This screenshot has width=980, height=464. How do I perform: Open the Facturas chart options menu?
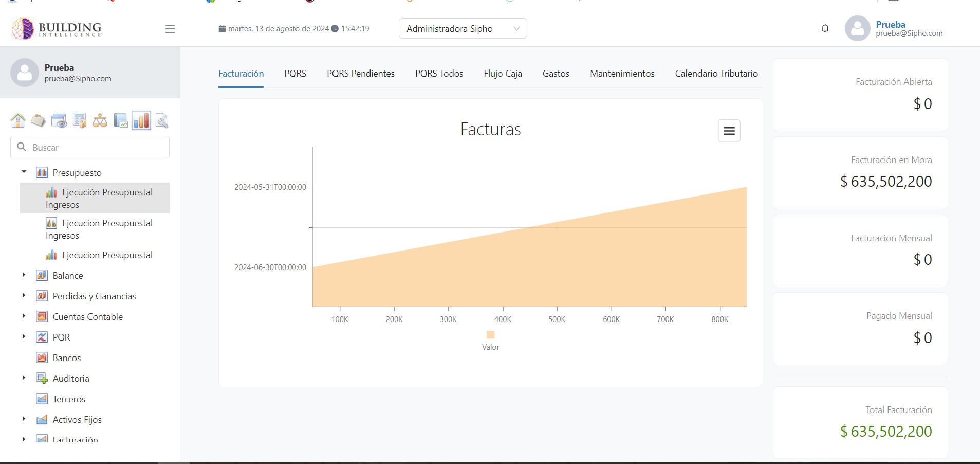[729, 131]
